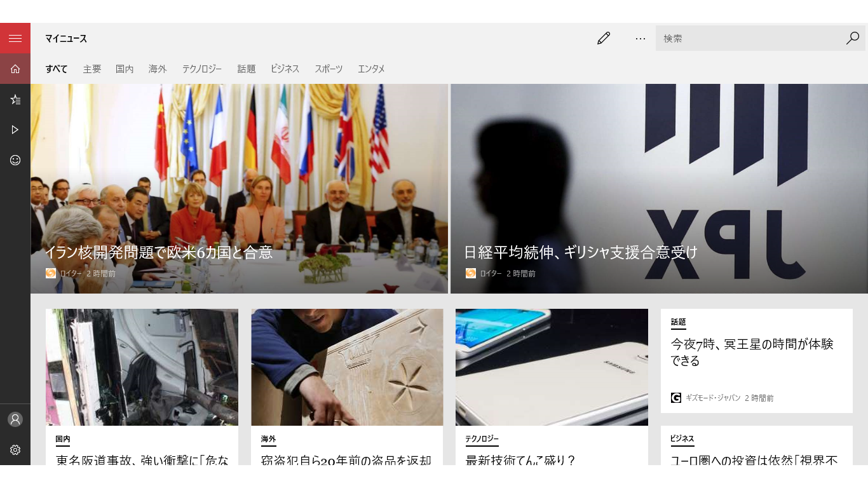Click the crashed truck article thumbnail

coord(142,367)
